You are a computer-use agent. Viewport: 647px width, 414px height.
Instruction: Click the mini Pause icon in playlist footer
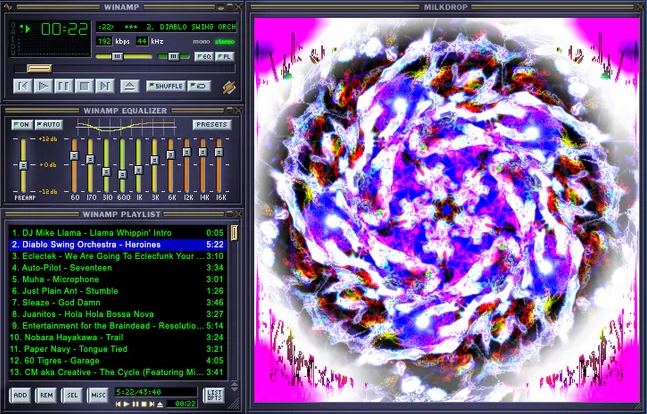coord(135,404)
